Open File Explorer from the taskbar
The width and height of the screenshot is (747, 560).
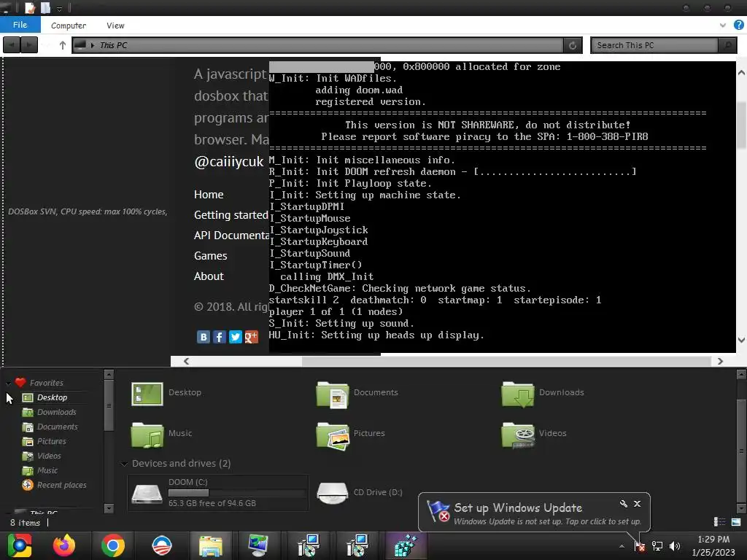click(x=211, y=545)
